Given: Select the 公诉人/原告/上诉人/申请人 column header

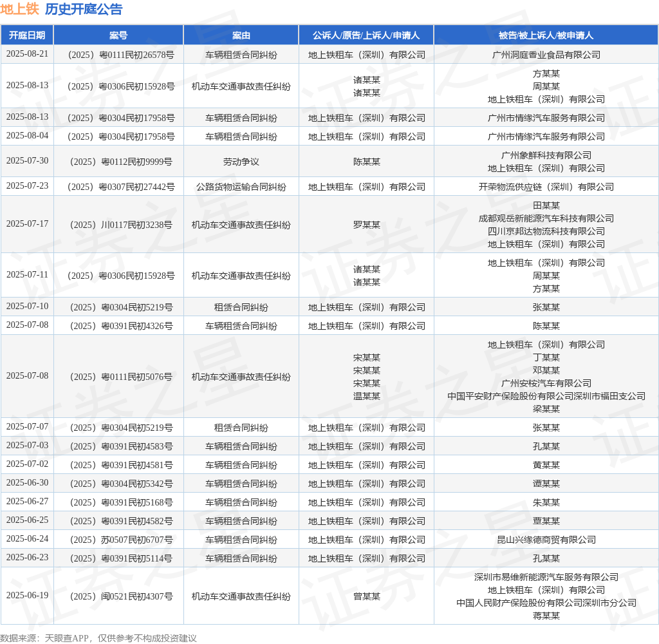Looking at the screenshot, I should click(x=366, y=35).
